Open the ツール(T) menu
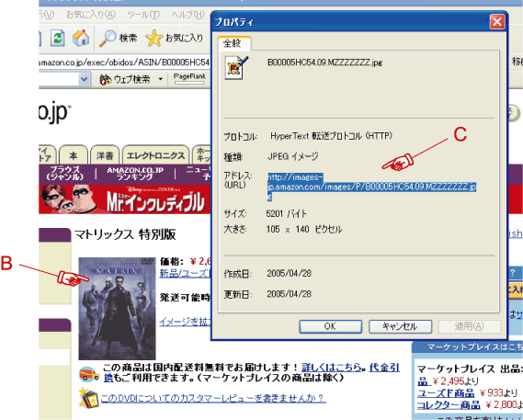 coord(143,15)
